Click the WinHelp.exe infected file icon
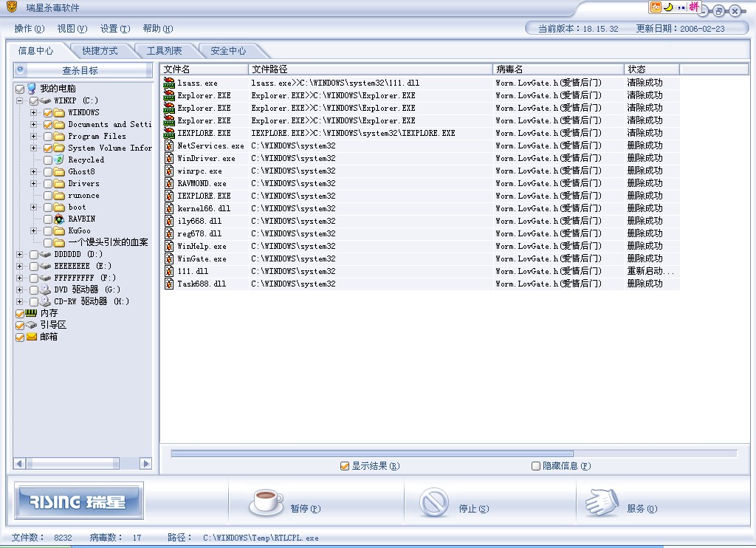756x548 pixels. (169, 245)
